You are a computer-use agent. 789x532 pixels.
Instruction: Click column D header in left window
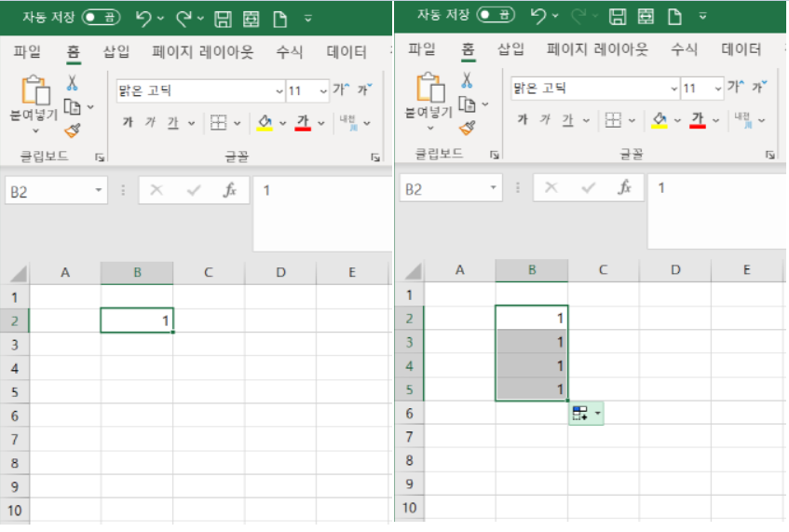280,273
